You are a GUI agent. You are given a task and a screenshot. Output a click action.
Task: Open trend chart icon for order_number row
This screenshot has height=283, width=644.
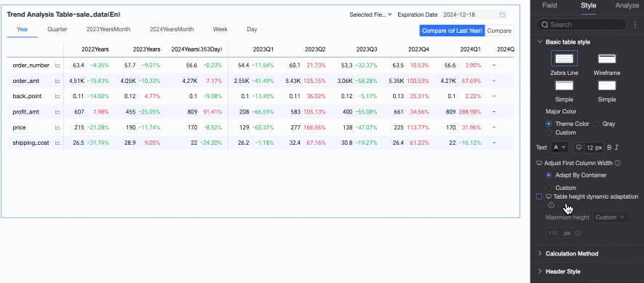tap(58, 65)
